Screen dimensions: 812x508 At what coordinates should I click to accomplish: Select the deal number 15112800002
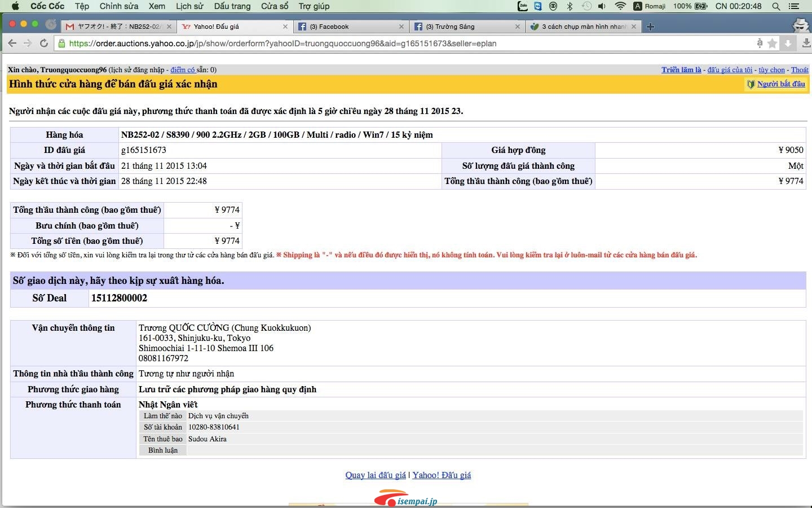[x=119, y=298]
